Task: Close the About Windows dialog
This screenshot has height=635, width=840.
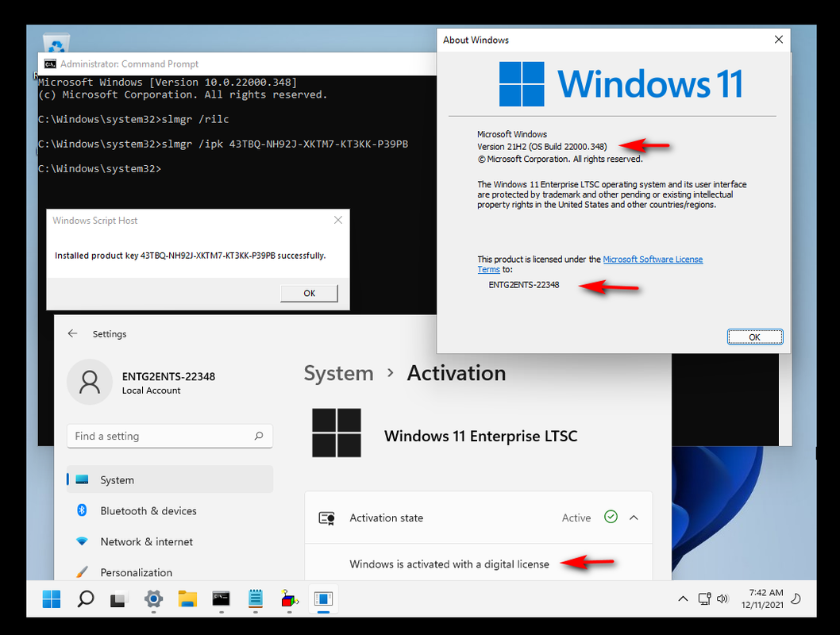Action: pyautogui.click(x=779, y=40)
